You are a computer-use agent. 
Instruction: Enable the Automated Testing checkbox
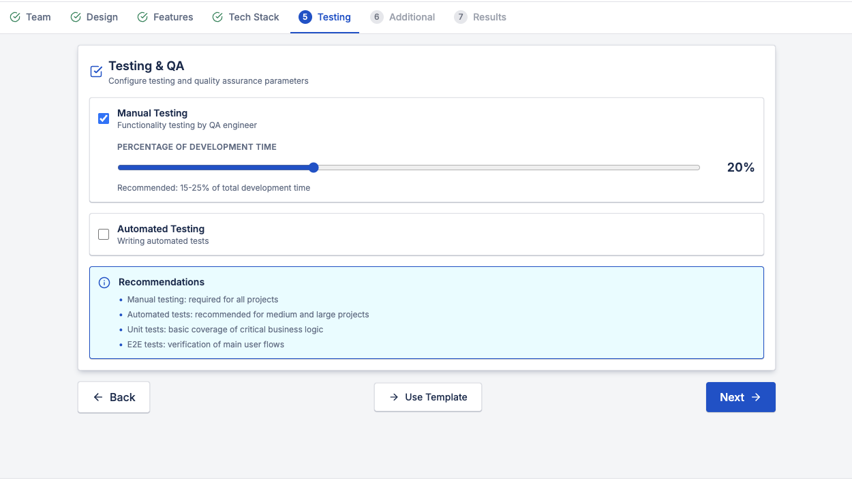click(104, 234)
